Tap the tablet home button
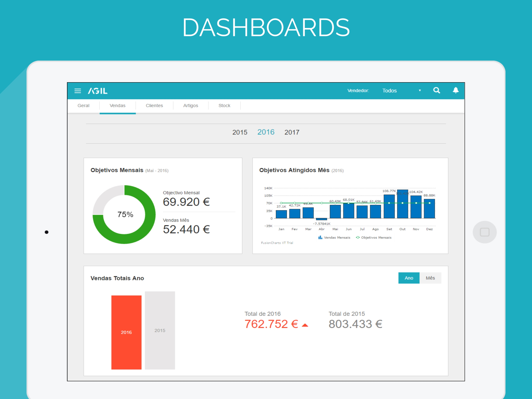Viewport: 532px width, 399px height. tap(485, 232)
